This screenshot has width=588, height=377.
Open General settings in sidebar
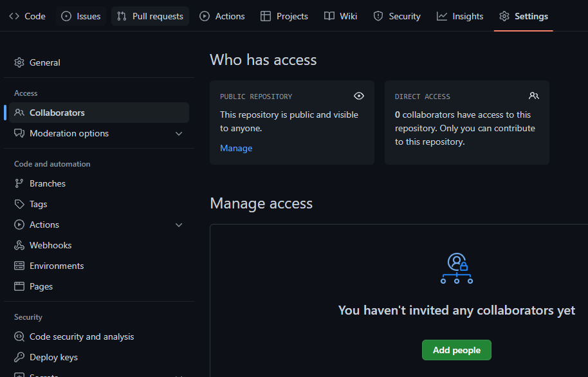tap(99, 62)
